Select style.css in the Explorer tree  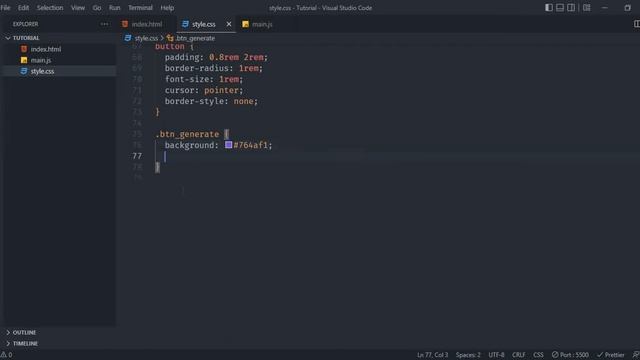coord(42,71)
